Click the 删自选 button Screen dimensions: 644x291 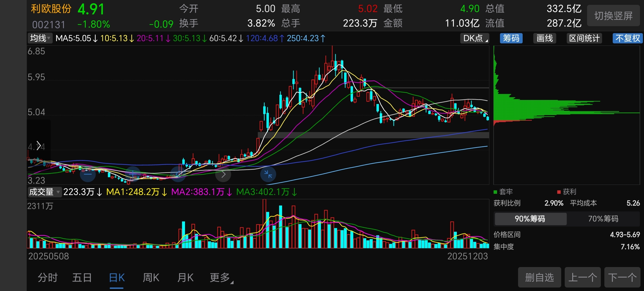(x=539, y=277)
